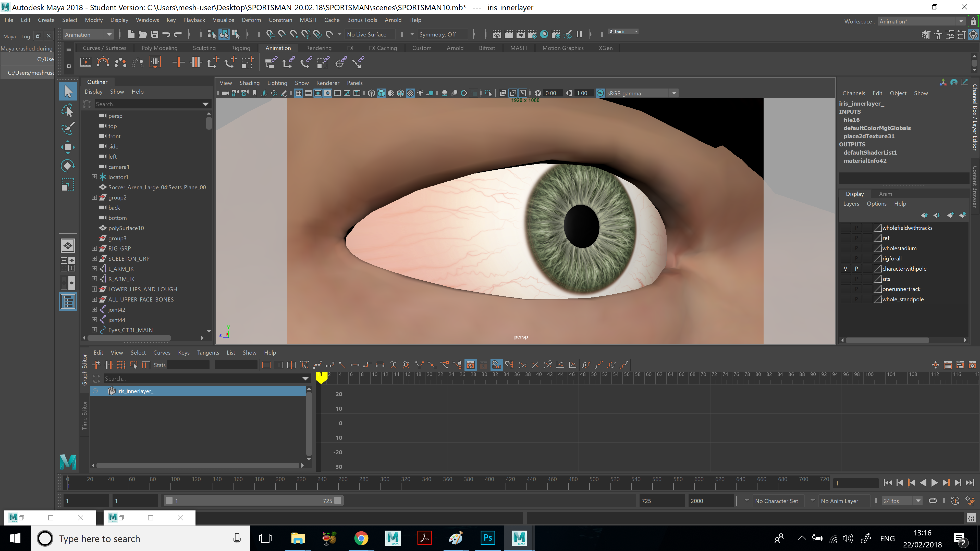Click the Outliner layout icon in toolbox
Viewport: 980px width, 551px height.
[x=68, y=302]
